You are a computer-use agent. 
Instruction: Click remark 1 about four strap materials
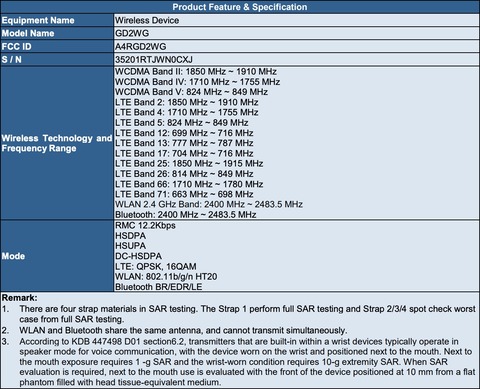239,314
